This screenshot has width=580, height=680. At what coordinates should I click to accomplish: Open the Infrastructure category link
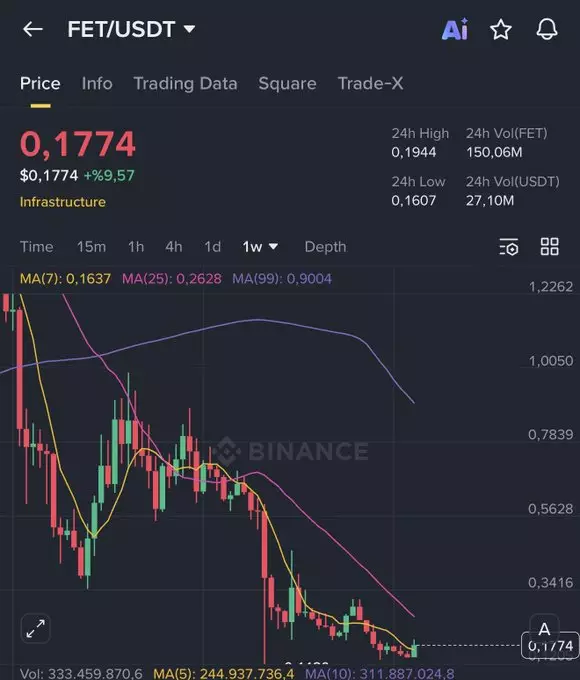coord(63,202)
